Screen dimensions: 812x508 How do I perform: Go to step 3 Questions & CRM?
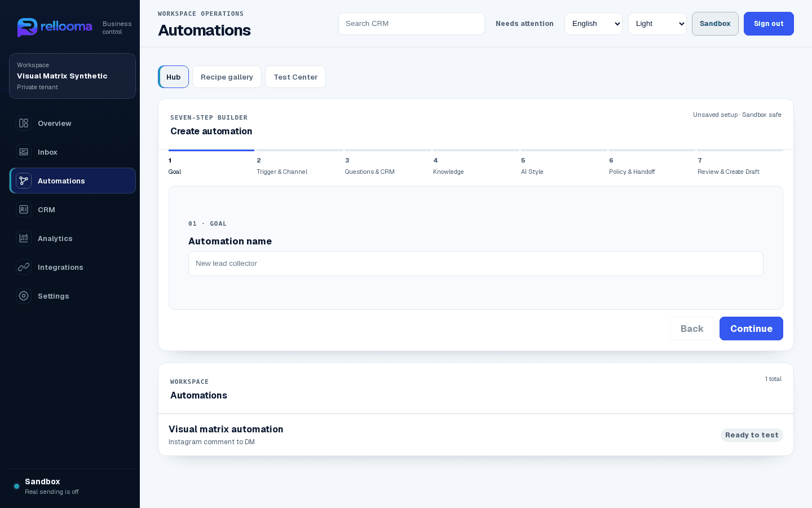(388, 164)
